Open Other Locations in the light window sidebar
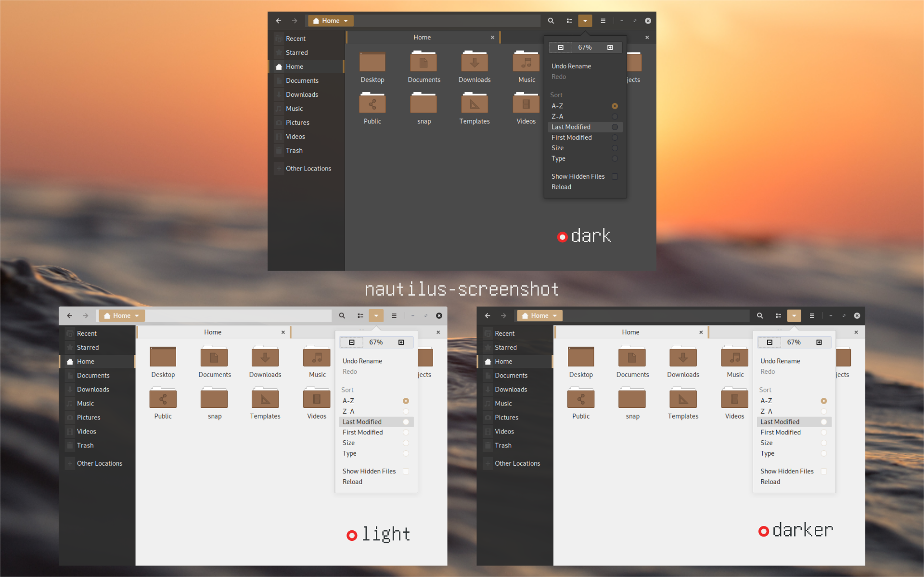This screenshot has width=924, height=577. coord(97,463)
